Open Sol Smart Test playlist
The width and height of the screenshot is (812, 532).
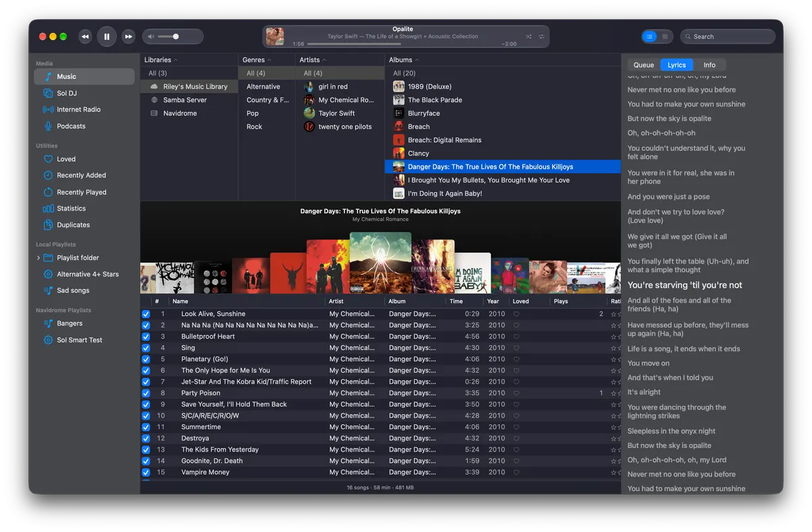[85, 340]
